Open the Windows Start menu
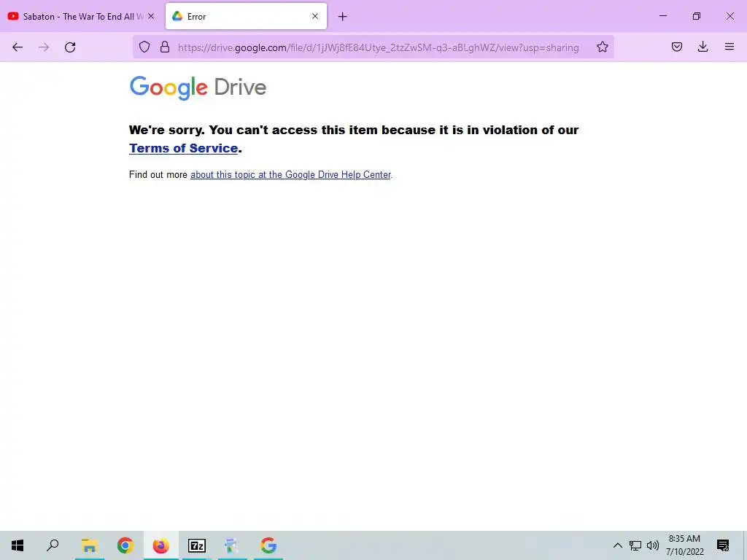The width and height of the screenshot is (747, 560). point(18,545)
